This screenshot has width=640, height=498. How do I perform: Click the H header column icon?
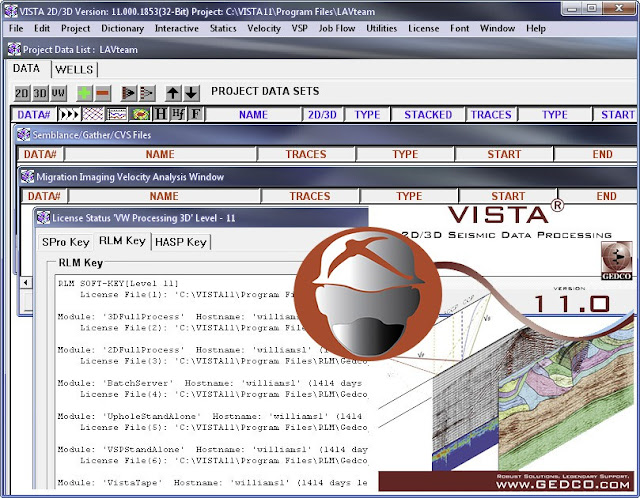coord(160,114)
